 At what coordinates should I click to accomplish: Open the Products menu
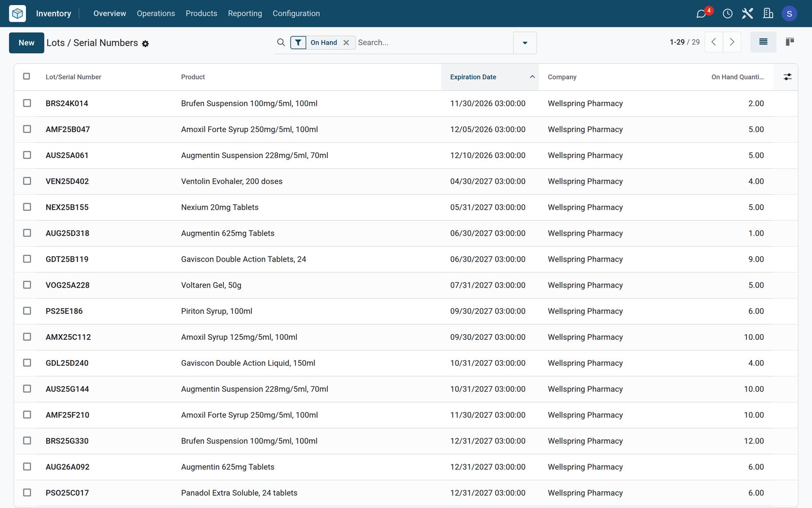tap(201, 14)
